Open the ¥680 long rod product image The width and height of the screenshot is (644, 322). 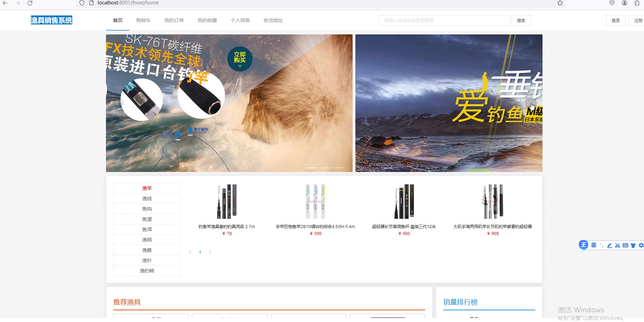pyautogui.click(x=404, y=202)
